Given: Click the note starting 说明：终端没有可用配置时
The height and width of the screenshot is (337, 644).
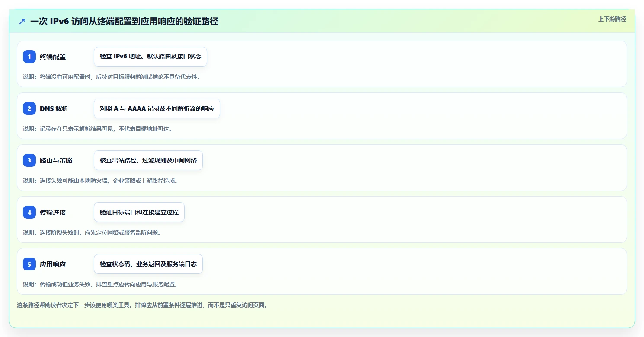Looking at the screenshot, I should [x=112, y=77].
